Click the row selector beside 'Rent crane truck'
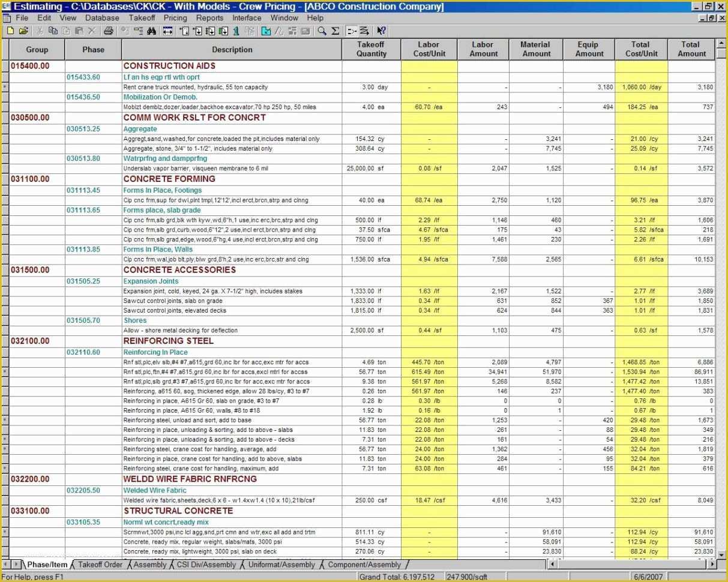 coord(5,87)
